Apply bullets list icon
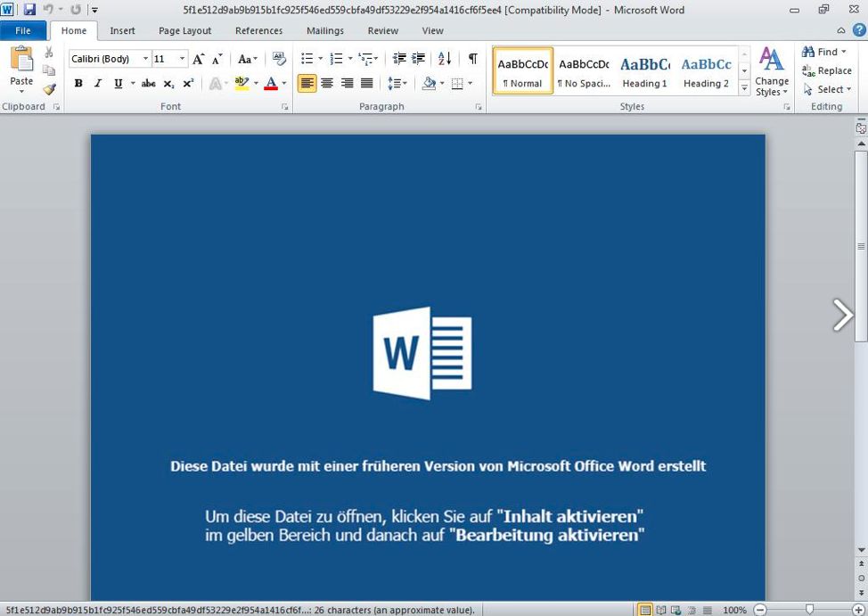The width and height of the screenshot is (868, 616). tap(307, 59)
